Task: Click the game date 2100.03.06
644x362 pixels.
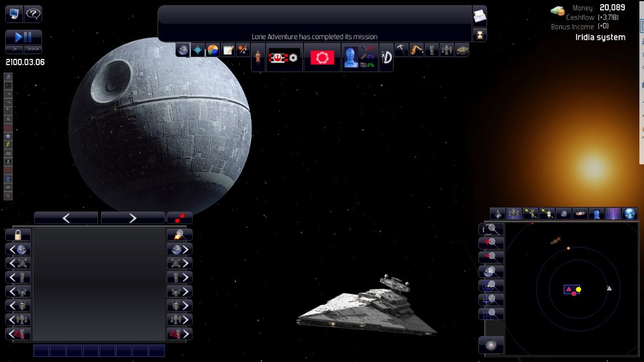Action: 25,62
